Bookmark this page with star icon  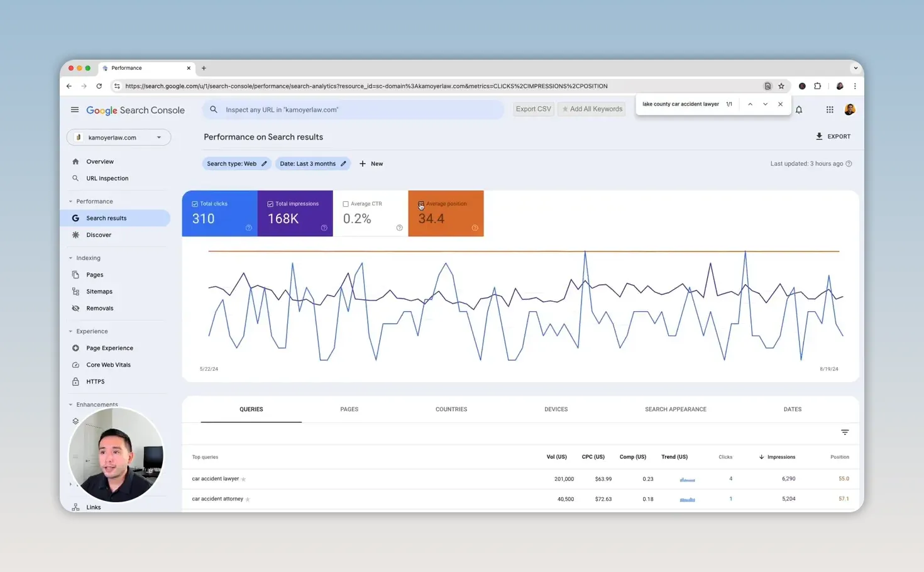point(781,86)
